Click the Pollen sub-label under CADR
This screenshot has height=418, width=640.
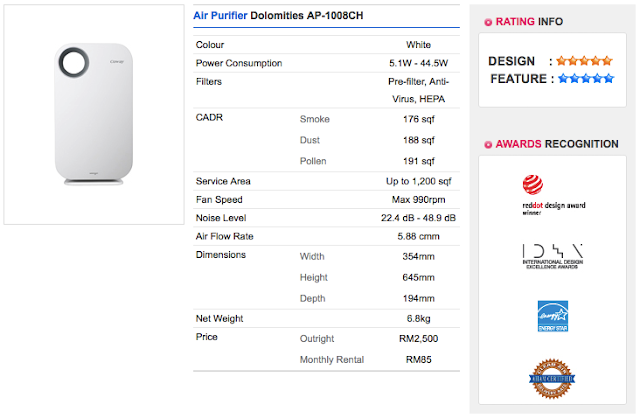(313, 161)
